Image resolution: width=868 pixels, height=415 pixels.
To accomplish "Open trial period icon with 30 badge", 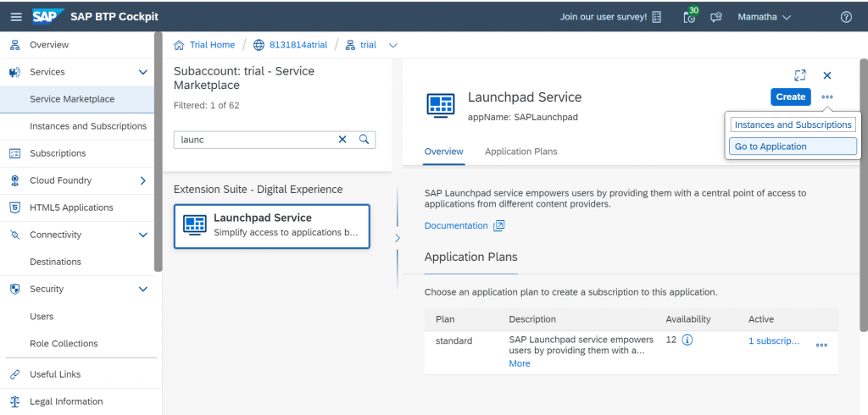I will click(690, 15).
